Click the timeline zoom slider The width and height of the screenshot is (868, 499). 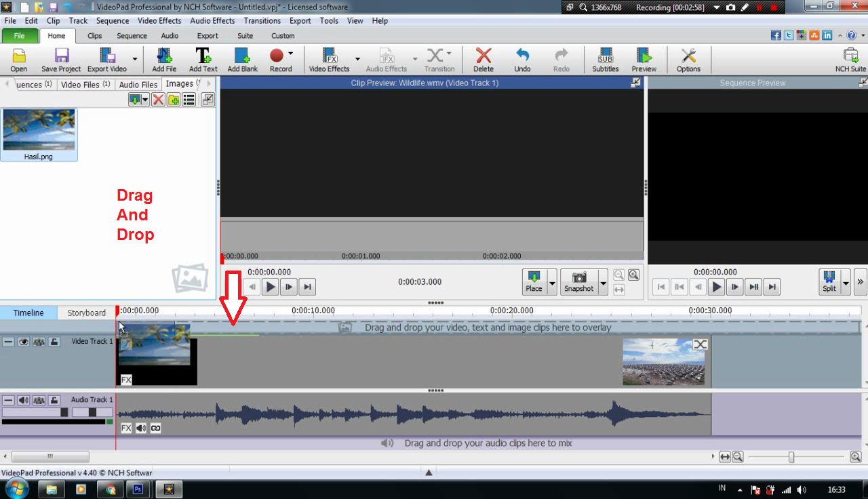pyautogui.click(x=791, y=458)
